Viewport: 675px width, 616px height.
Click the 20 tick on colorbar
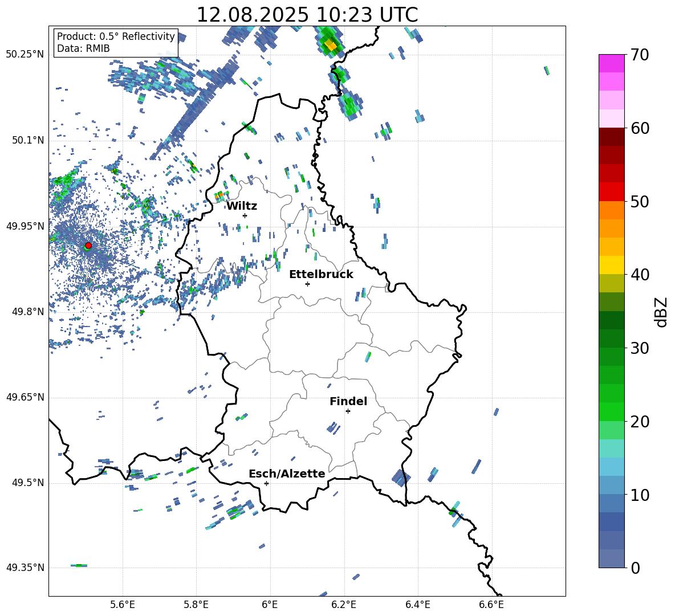(x=640, y=422)
